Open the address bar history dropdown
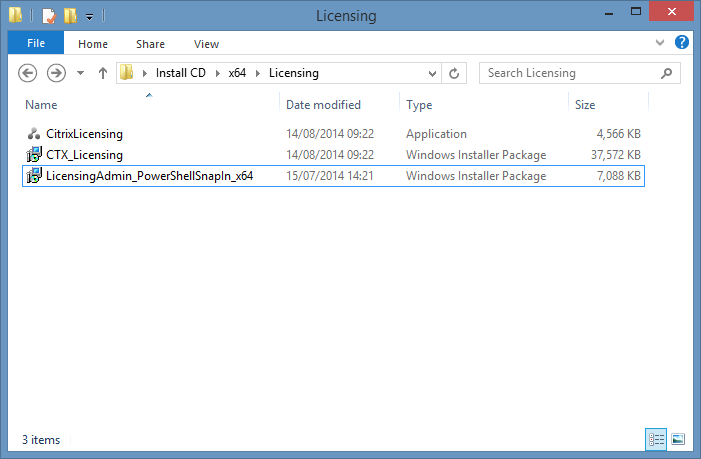Viewport: 701px width, 459px height. [432, 73]
